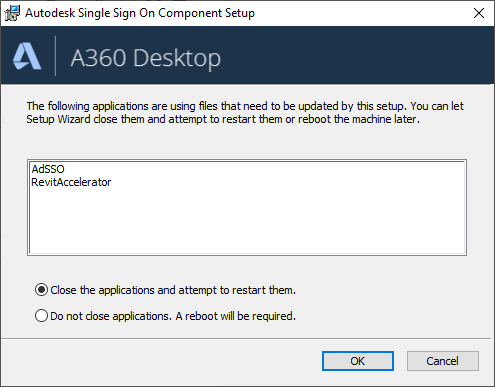Screen dimensions: 495x387
Task: Click the blank gray area below the instructions
Action: tap(247, 142)
